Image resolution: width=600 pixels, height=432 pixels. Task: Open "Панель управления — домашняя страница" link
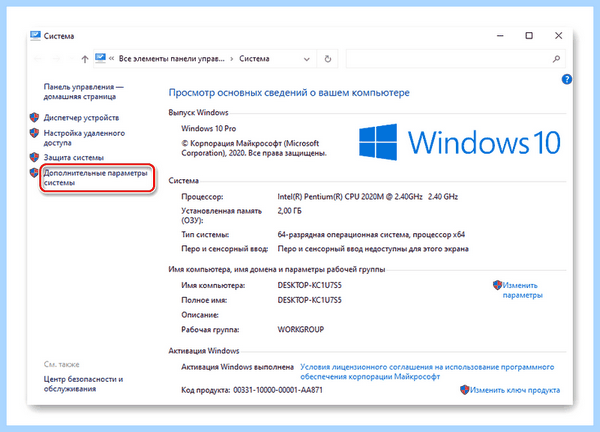click(83, 92)
